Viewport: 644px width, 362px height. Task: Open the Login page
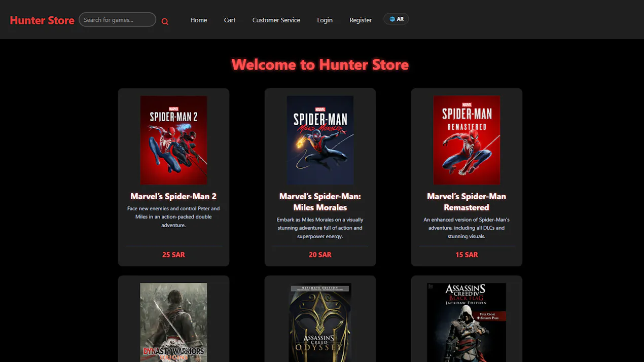(325, 20)
